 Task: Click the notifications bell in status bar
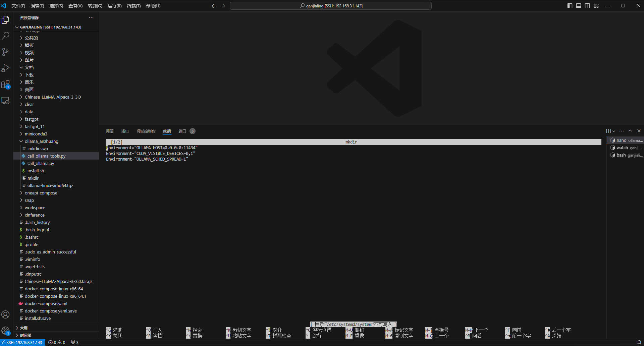[639, 342]
